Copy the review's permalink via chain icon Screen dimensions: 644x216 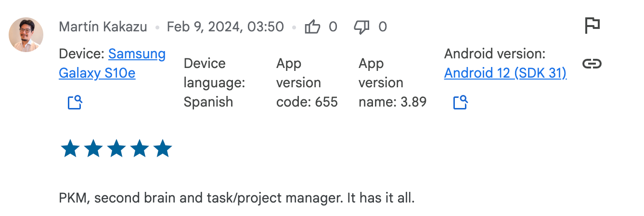pyautogui.click(x=592, y=64)
